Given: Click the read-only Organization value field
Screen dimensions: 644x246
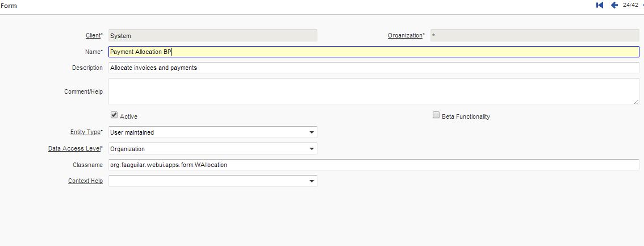Looking at the screenshot, I should pyautogui.click(x=534, y=36).
